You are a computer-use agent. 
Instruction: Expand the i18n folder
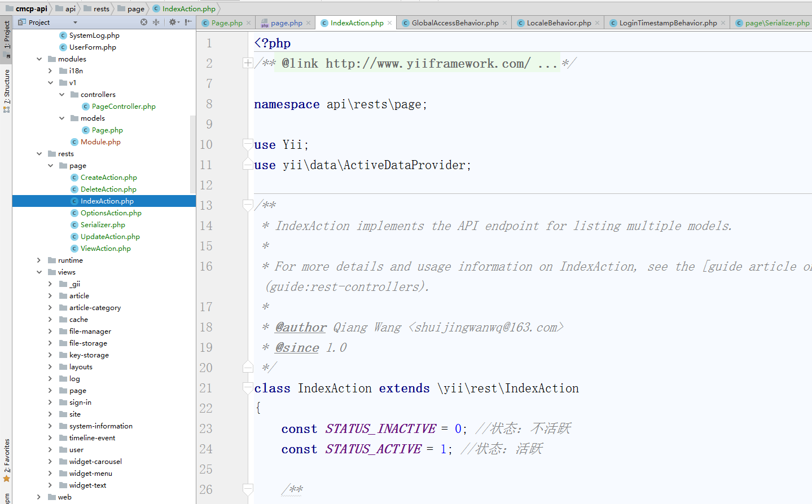50,71
